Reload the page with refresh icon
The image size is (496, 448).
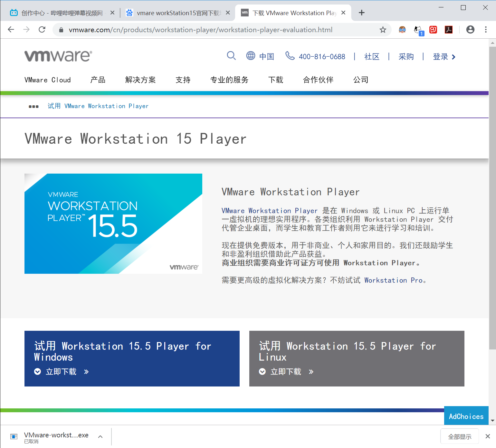pyautogui.click(x=42, y=30)
